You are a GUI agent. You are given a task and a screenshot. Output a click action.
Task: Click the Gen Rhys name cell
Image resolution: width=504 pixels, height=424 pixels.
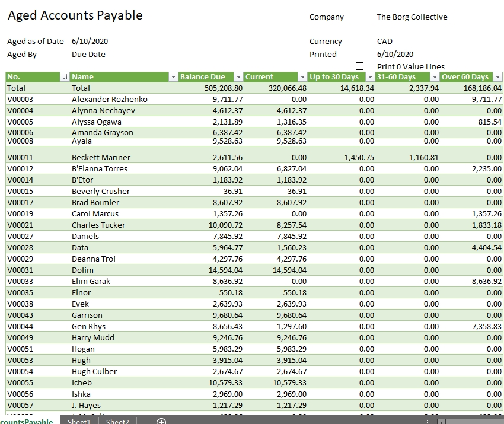[x=89, y=326]
